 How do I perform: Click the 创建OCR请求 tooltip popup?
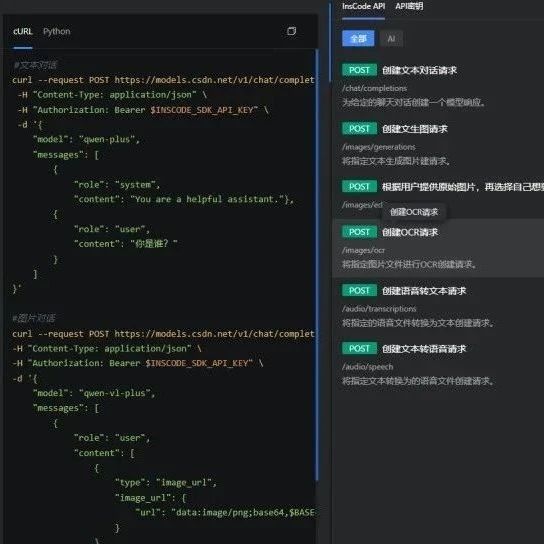[x=414, y=212]
